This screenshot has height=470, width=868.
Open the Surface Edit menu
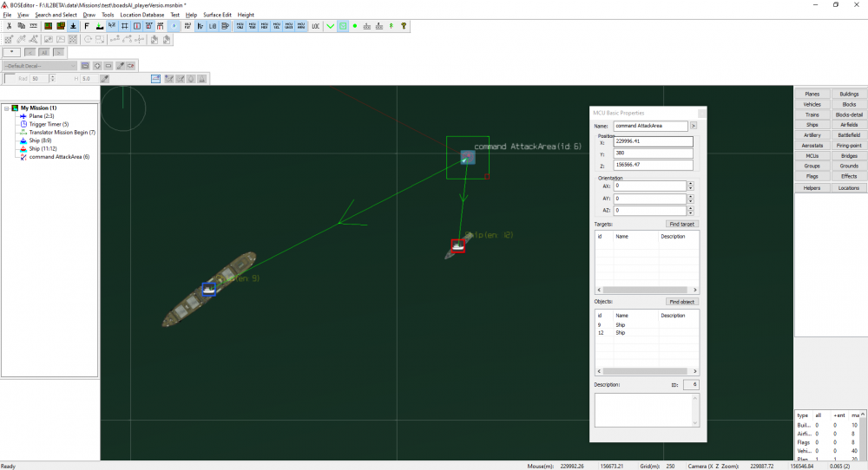click(217, 15)
